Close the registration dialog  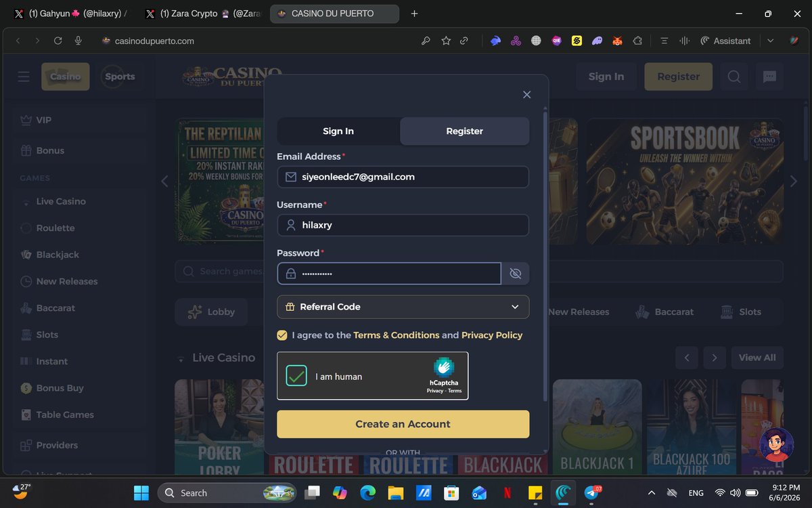pos(526,95)
